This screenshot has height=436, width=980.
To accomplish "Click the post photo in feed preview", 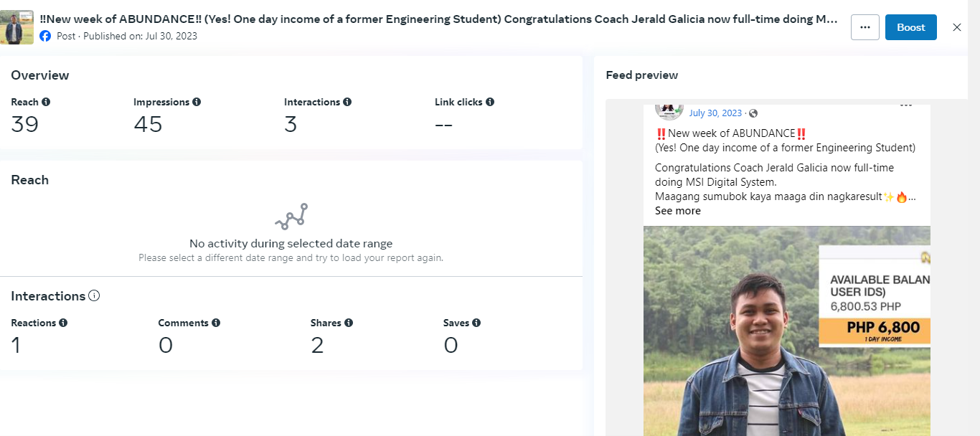I will click(786, 330).
